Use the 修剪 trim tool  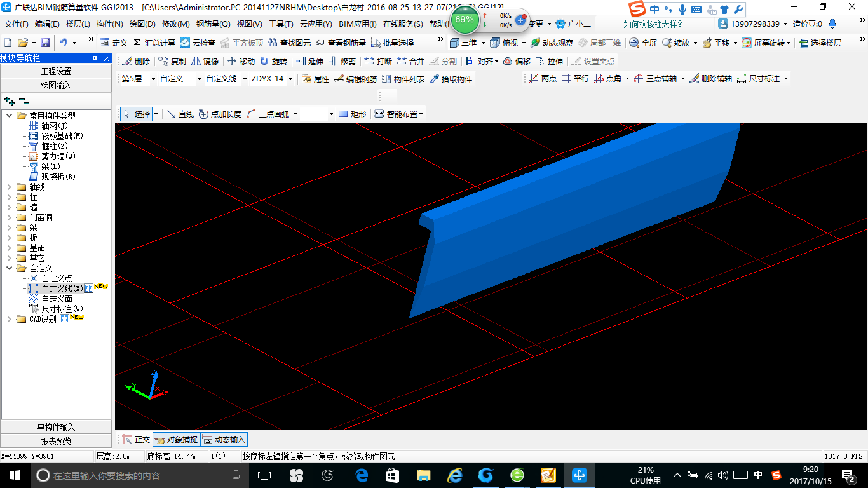click(342, 62)
